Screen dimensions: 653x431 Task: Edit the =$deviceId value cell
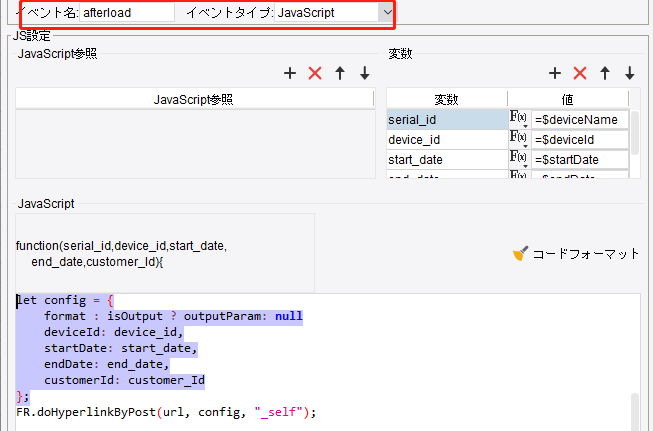(580, 140)
